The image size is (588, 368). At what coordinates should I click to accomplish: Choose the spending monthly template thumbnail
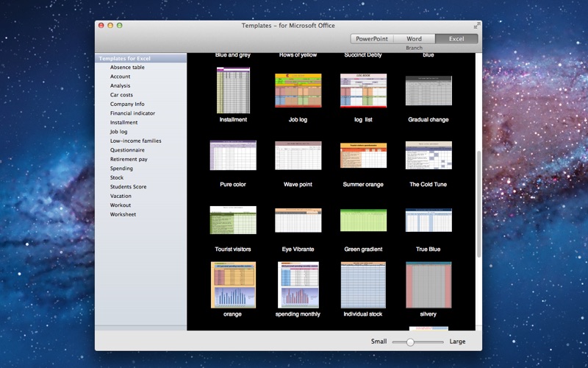tap(298, 285)
